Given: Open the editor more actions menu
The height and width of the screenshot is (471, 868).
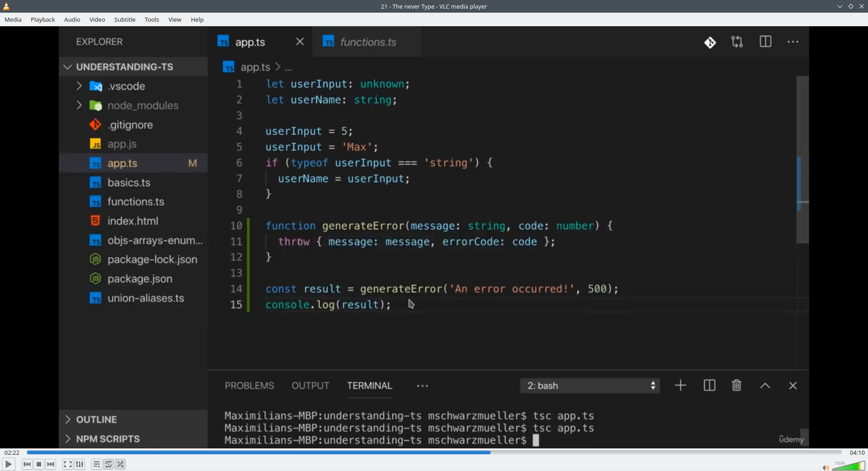Looking at the screenshot, I should (793, 42).
